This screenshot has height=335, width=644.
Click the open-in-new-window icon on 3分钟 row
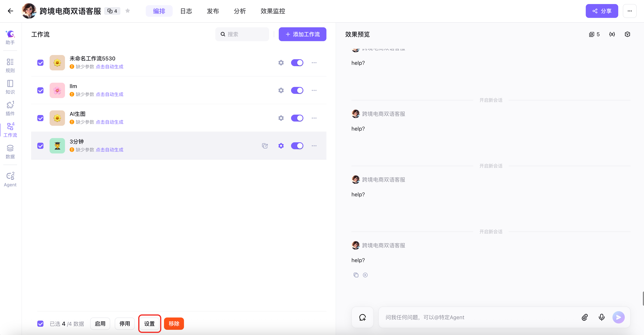(x=265, y=146)
